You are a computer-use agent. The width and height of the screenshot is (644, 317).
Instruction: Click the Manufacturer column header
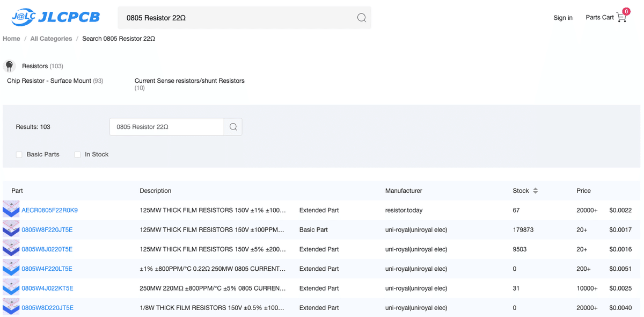pyautogui.click(x=404, y=191)
